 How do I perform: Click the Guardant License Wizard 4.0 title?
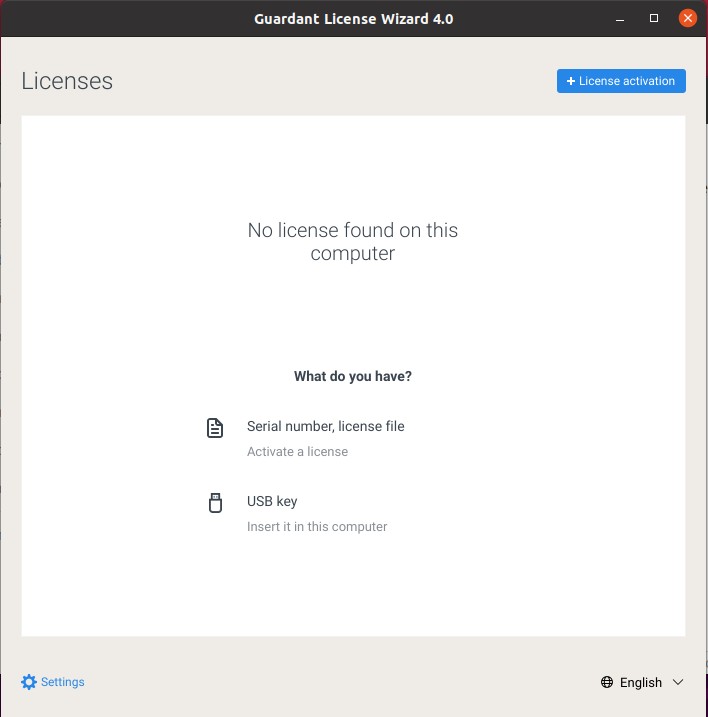click(x=354, y=19)
